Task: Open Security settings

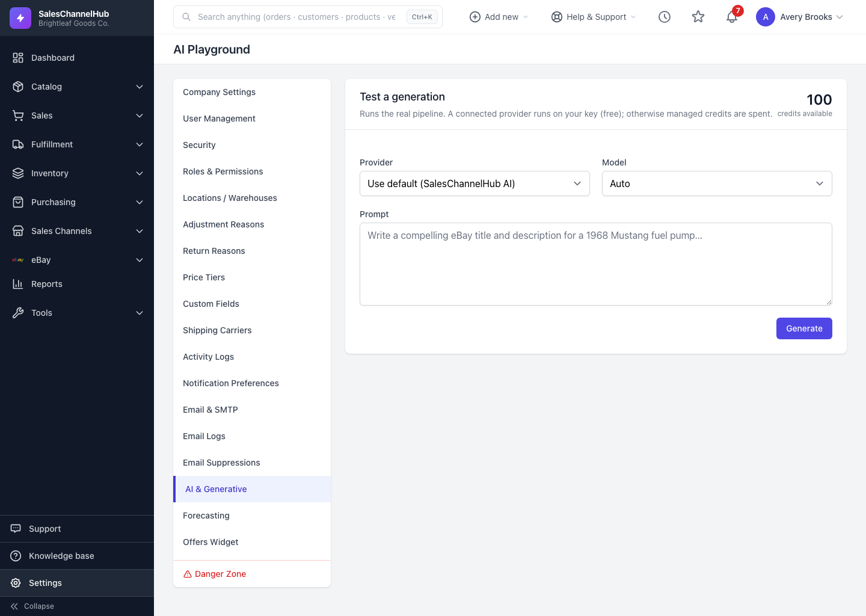Action: click(252, 145)
